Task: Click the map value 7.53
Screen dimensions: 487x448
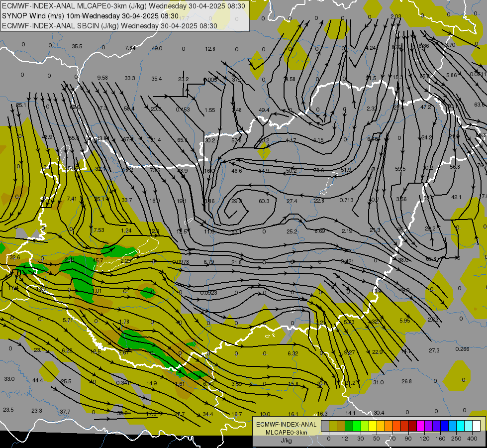Action: tap(99, 230)
